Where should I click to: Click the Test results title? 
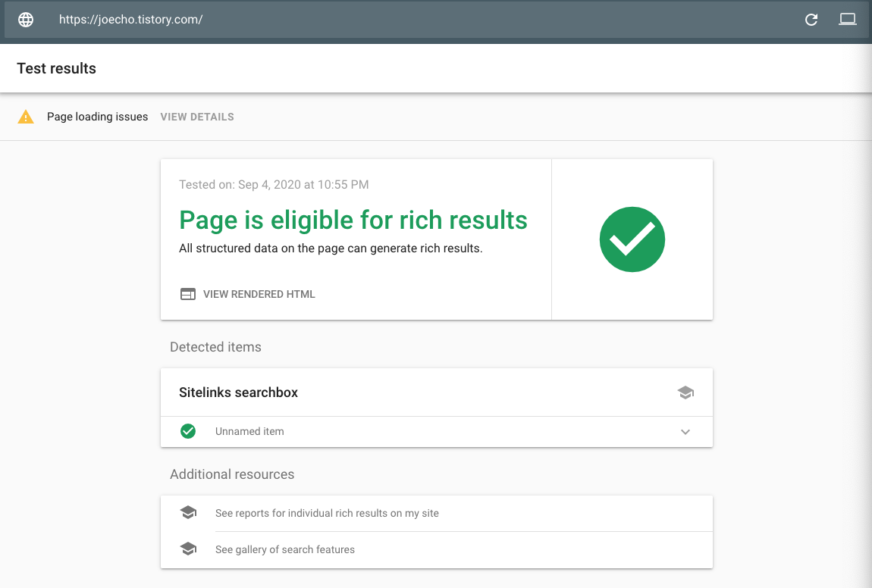click(x=56, y=68)
